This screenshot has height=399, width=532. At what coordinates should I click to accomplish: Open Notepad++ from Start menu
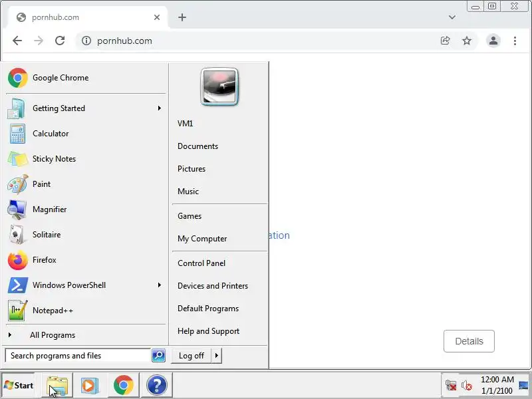tap(86, 311)
